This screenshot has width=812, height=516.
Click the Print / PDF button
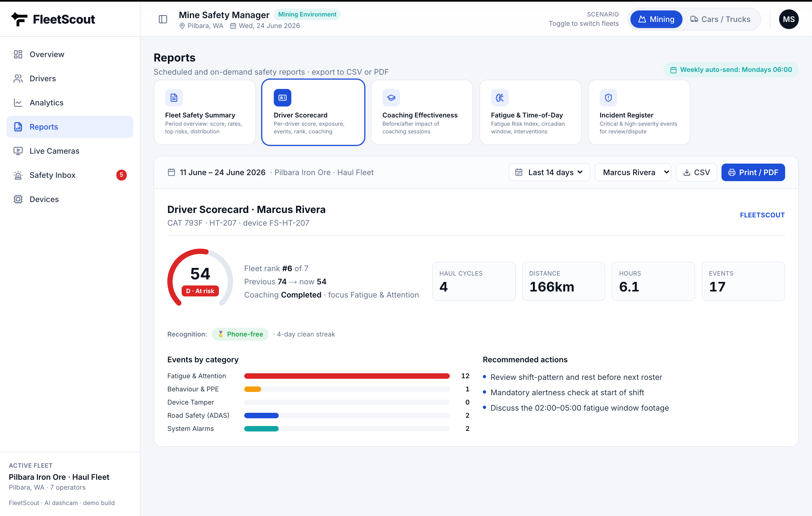pyautogui.click(x=753, y=172)
